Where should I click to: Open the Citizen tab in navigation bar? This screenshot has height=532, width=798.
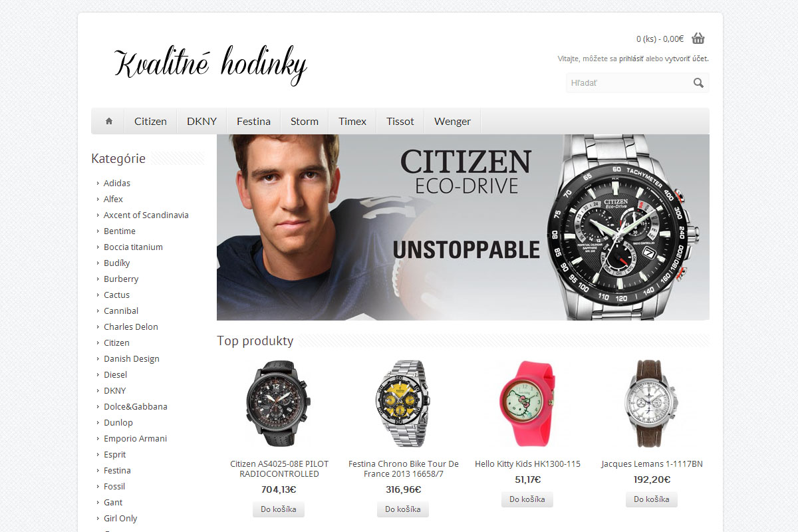pyautogui.click(x=150, y=121)
